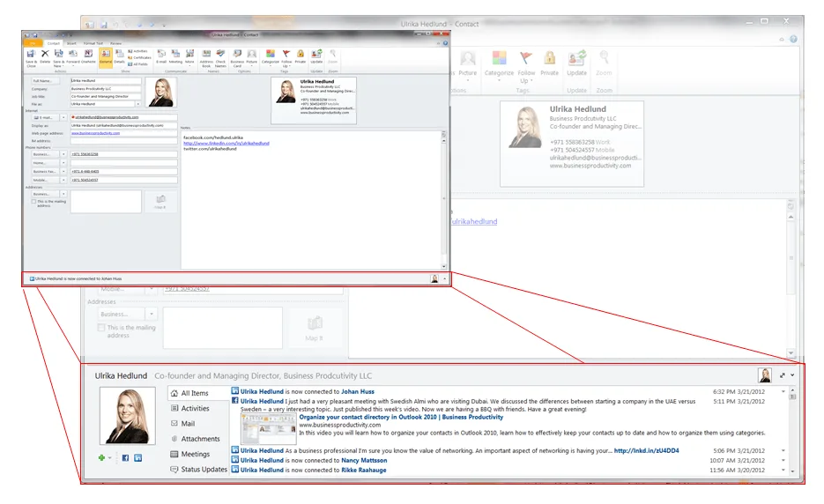Click Save & Close in front contact window
The height and width of the screenshot is (504, 824).
click(31, 58)
